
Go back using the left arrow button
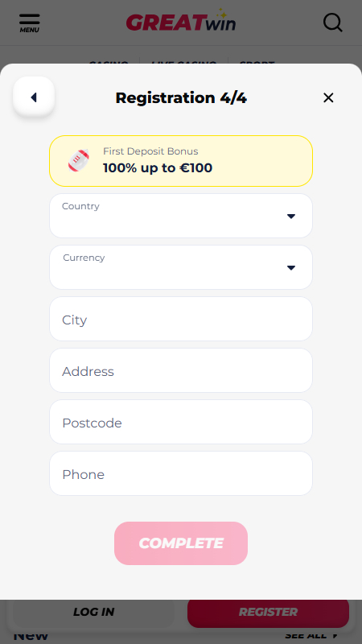[34, 97]
